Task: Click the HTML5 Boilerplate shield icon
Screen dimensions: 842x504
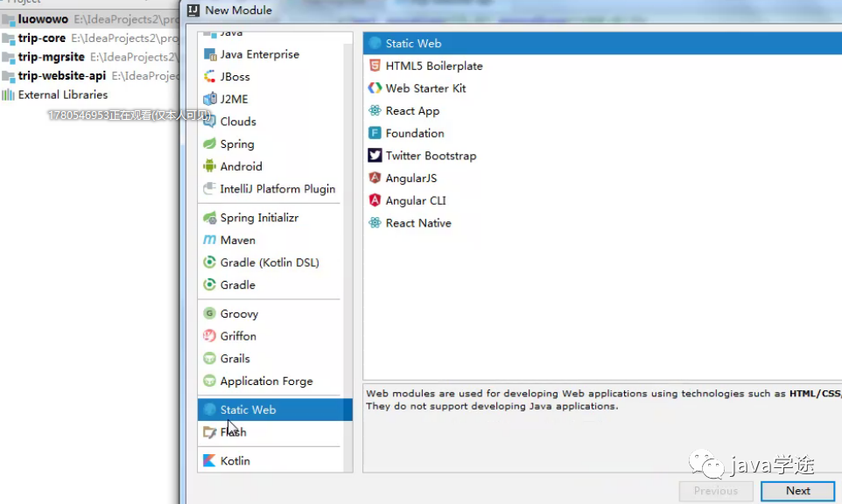Action: pyautogui.click(x=375, y=66)
